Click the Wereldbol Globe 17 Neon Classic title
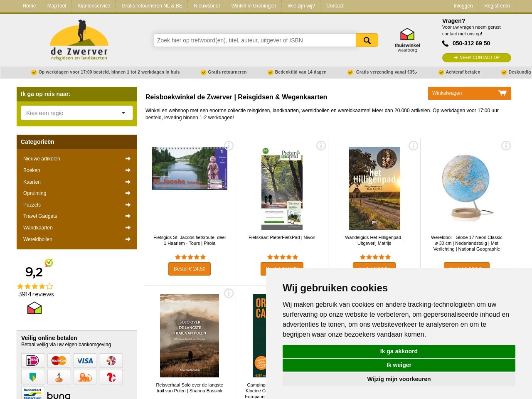532x399 pixels. point(466,243)
